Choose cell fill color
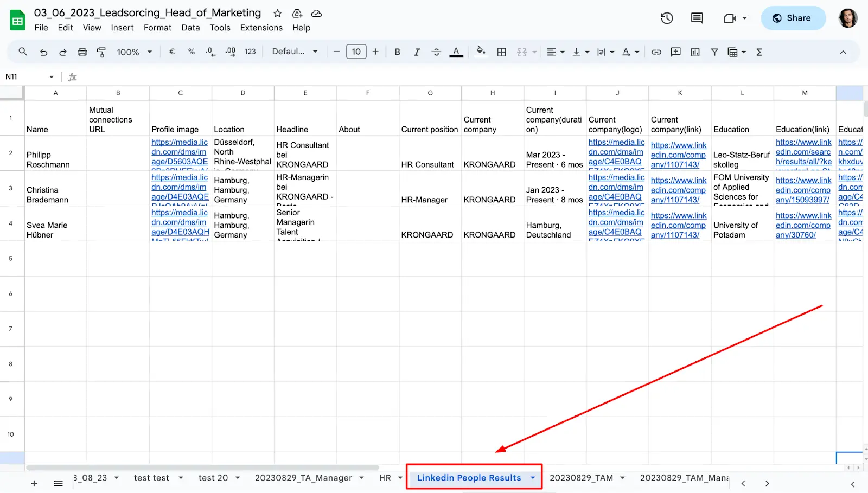The height and width of the screenshot is (493, 868). click(x=480, y=52)
